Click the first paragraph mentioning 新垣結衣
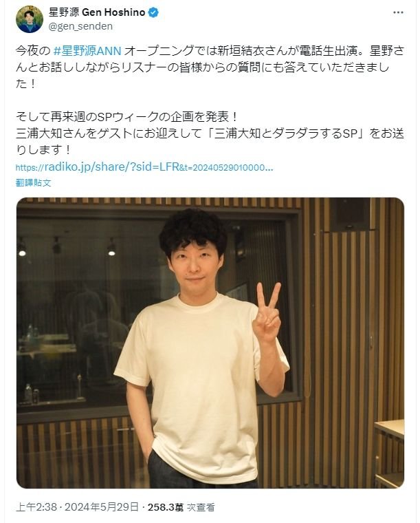 (210, 67)
